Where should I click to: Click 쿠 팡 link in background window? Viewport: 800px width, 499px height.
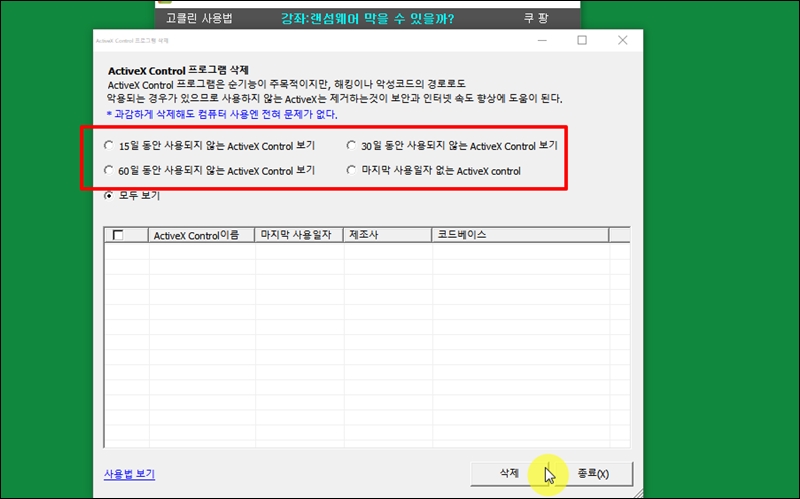pyautogui.click(x=536, y=19)
